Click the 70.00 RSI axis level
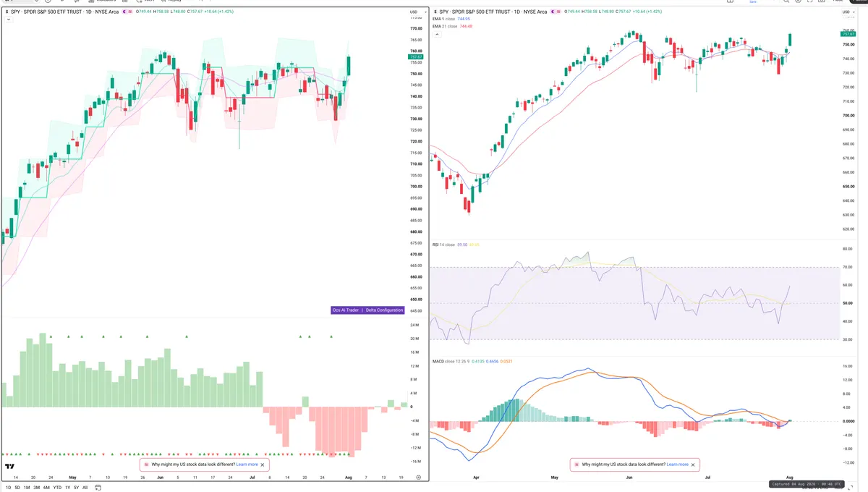 (x=848, y=267)
